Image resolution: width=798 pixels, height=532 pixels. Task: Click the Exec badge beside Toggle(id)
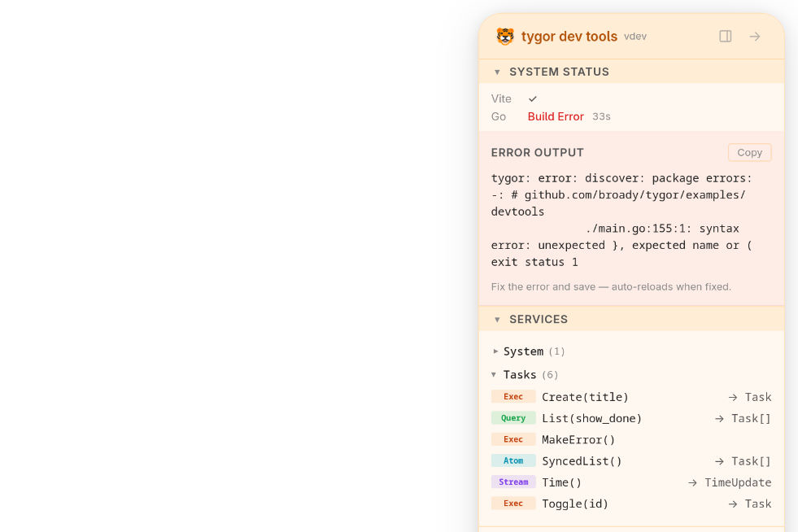(513, 503)
